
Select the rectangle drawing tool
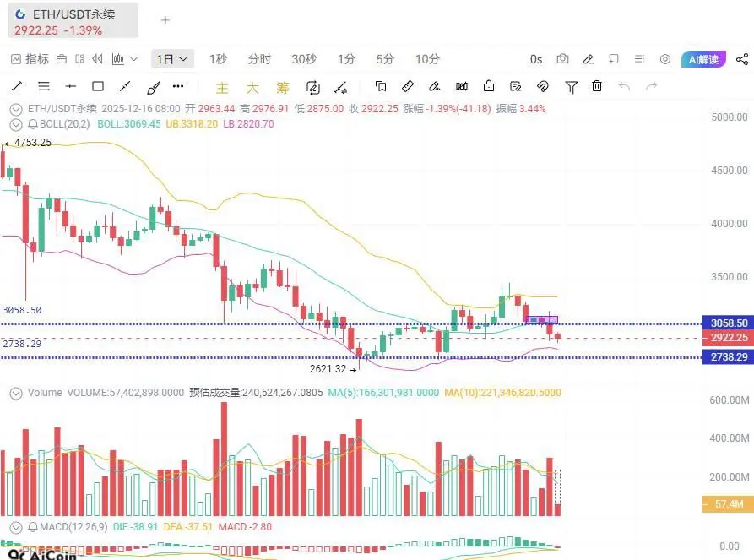pos(98,87)
